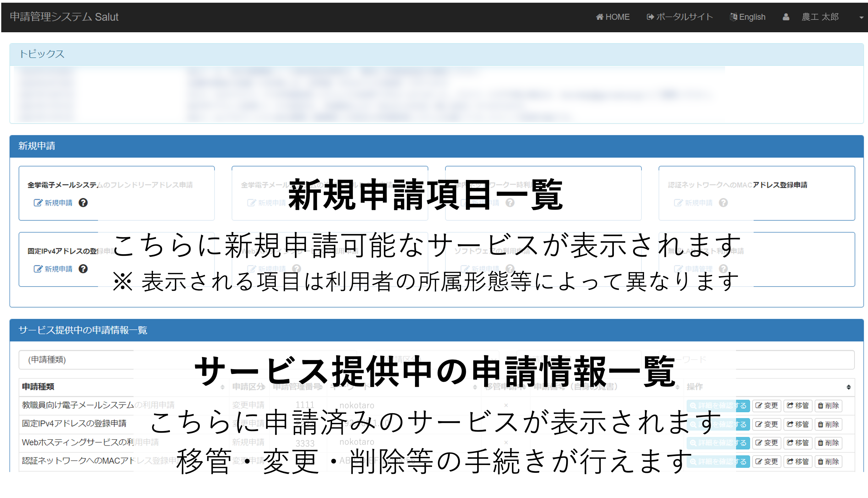Click 削除 for 認証ネットワークへのMACアドレス row
868x498 pixels.
tap(828, 462)
